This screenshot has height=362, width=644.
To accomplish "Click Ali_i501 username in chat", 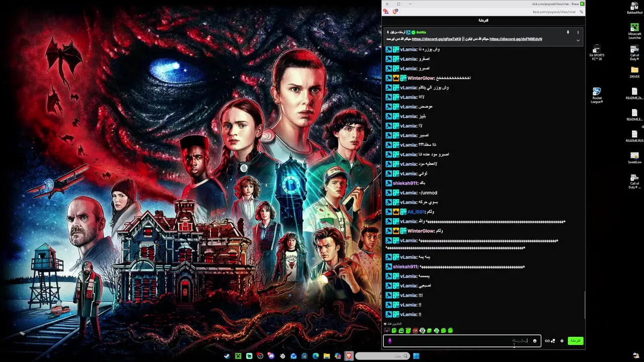I will (416, 212).
